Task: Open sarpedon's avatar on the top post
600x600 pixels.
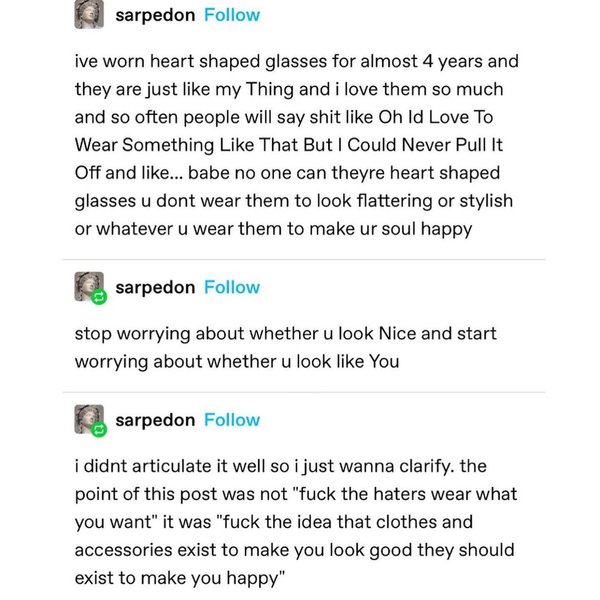Action: (x=90, y=15)
